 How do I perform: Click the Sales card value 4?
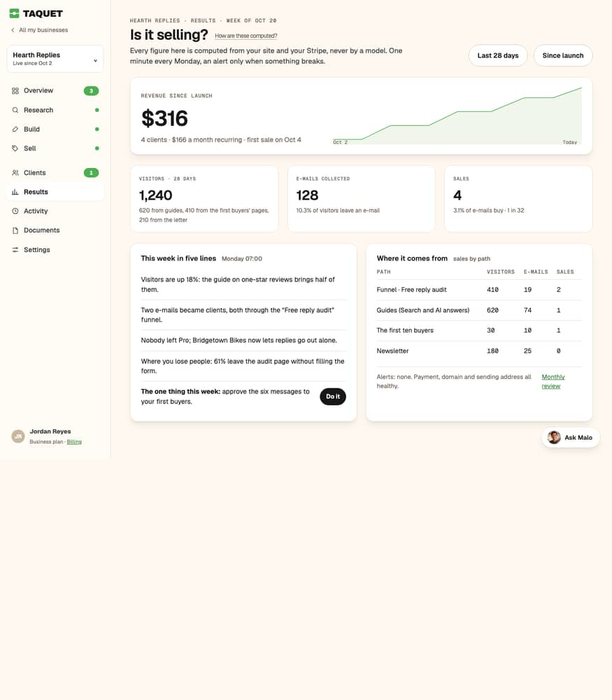point(457,195)
